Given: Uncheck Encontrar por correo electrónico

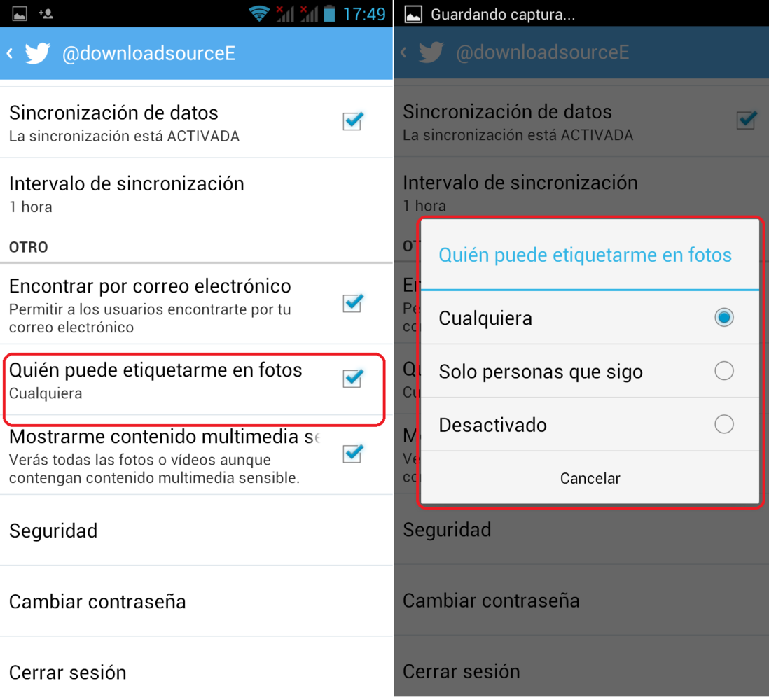Looking at the screenshot, I should click(353, 302).
